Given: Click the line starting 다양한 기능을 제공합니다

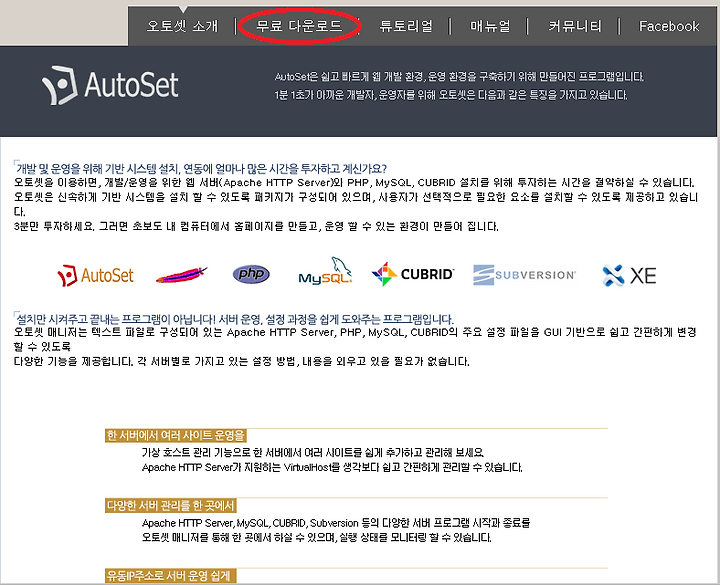Looking at the screenshot, I should (x=242, y=361).
